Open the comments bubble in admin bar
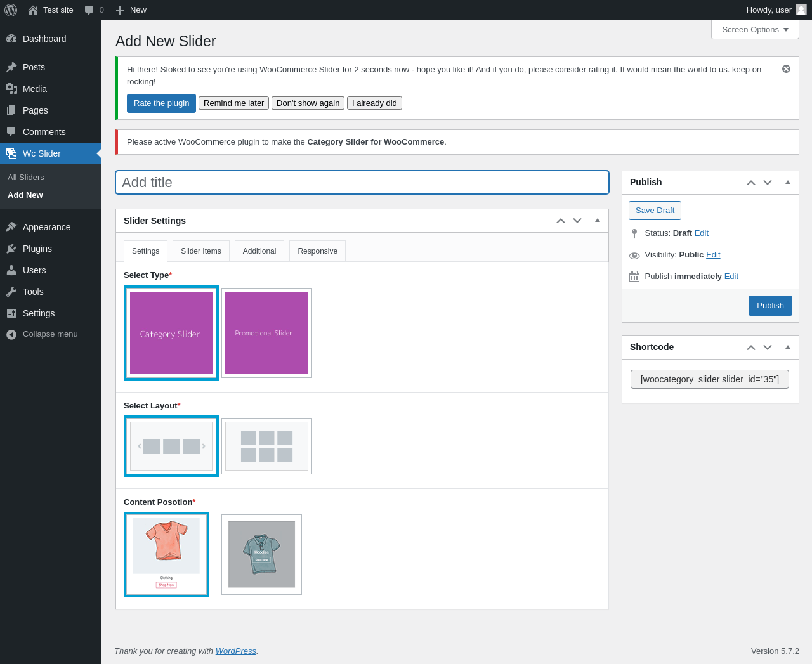 (x=89, y=10)
